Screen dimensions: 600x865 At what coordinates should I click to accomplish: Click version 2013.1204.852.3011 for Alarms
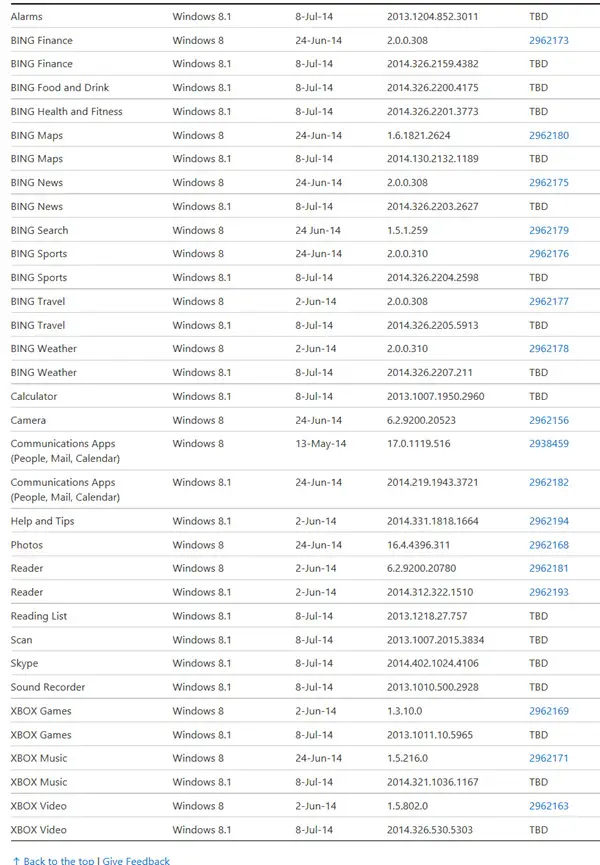pyautogui.click(x=432, y=17)
